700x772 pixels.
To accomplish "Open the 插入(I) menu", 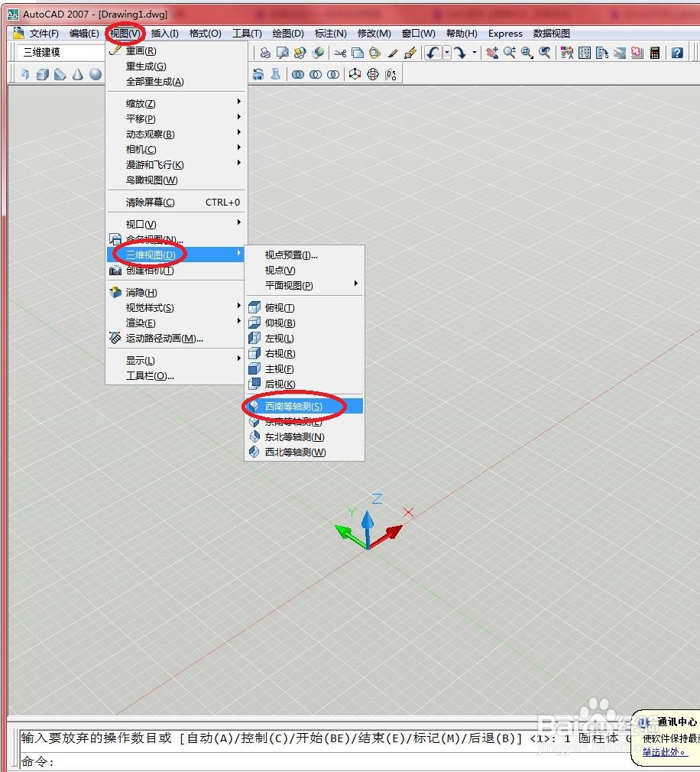I will 164,34.
